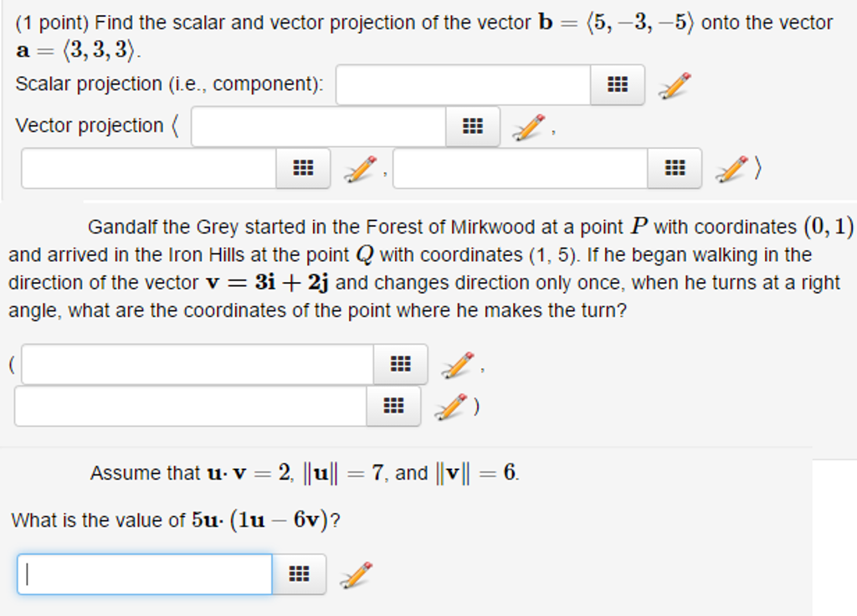Open the keypad for Gandalf's second coordinate
Image resolution: width=857 pixels, height=616 pixels.
393,406
